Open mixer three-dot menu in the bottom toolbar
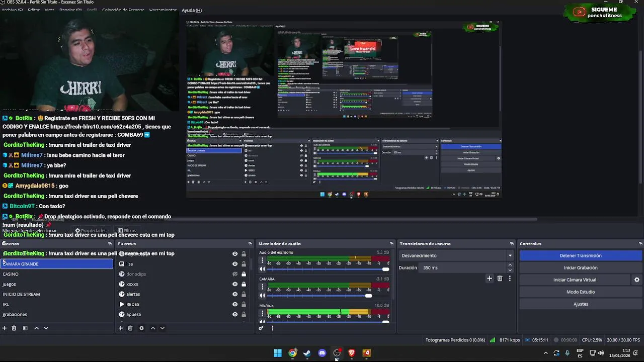The width and height of the screenshot is (644, 362). (272, 328)
